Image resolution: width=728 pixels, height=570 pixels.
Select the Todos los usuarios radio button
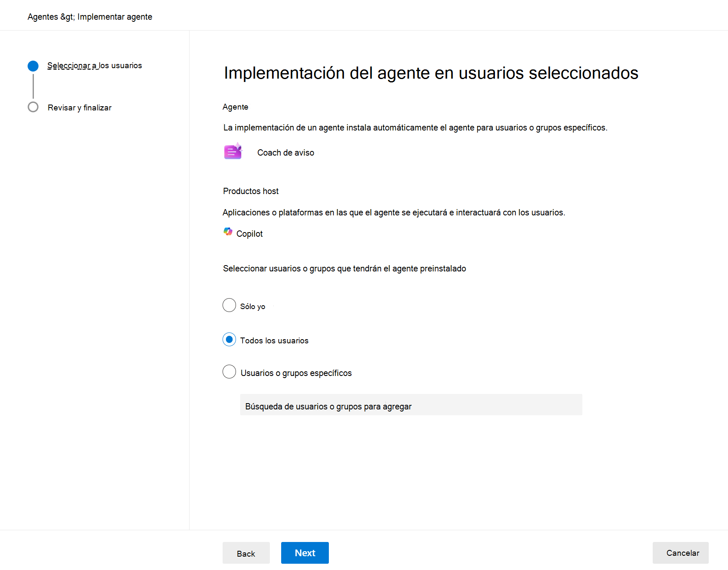pyautogui.click(x=229, y=340)
